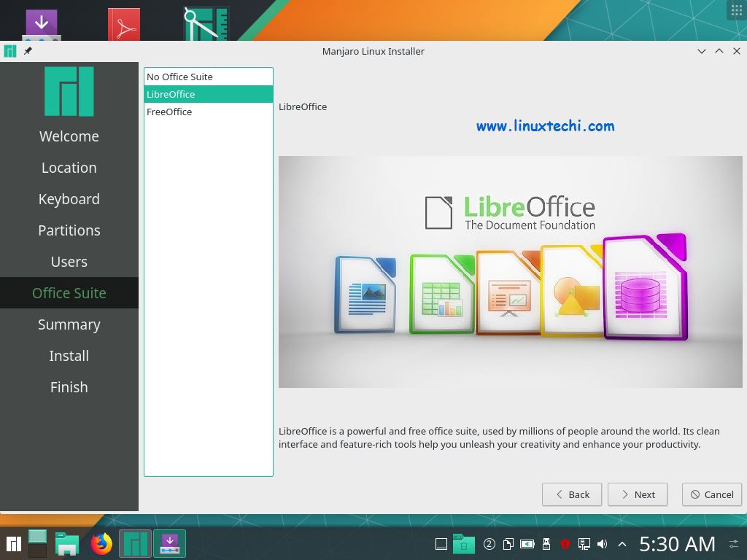Screen dimensions: 747x560
Task: Open the volume control in the system tray
Action: pos(601,543)
